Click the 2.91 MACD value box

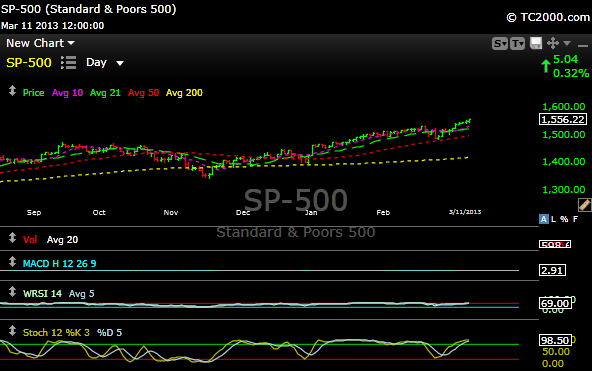click(x=552, y=270)
